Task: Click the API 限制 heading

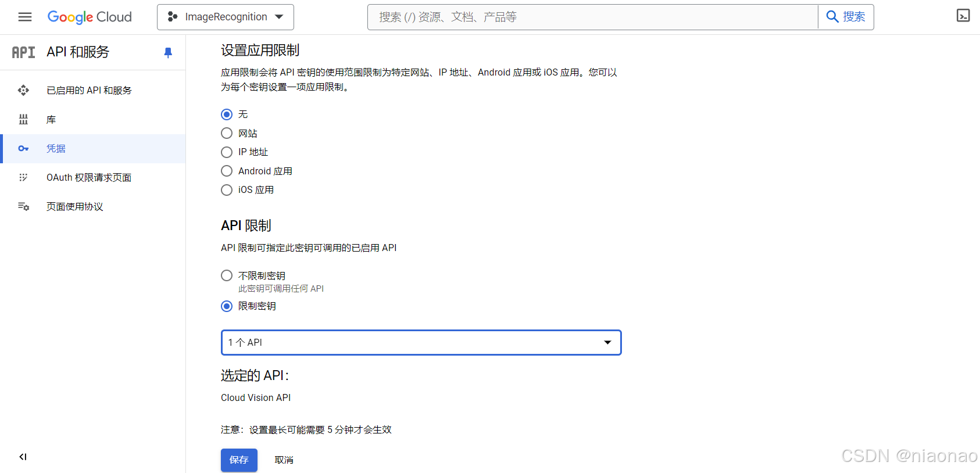Action: point(246,225)
